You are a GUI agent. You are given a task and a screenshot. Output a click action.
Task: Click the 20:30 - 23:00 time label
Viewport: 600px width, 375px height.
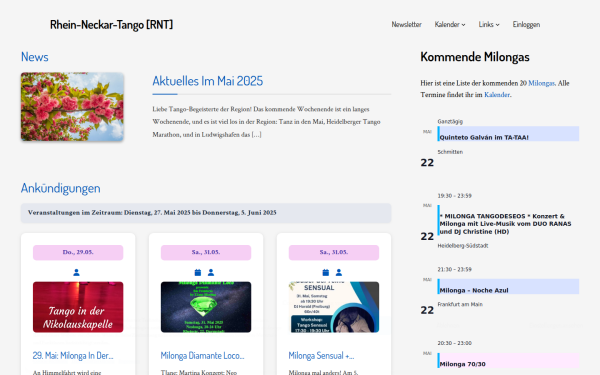point(455,343)
